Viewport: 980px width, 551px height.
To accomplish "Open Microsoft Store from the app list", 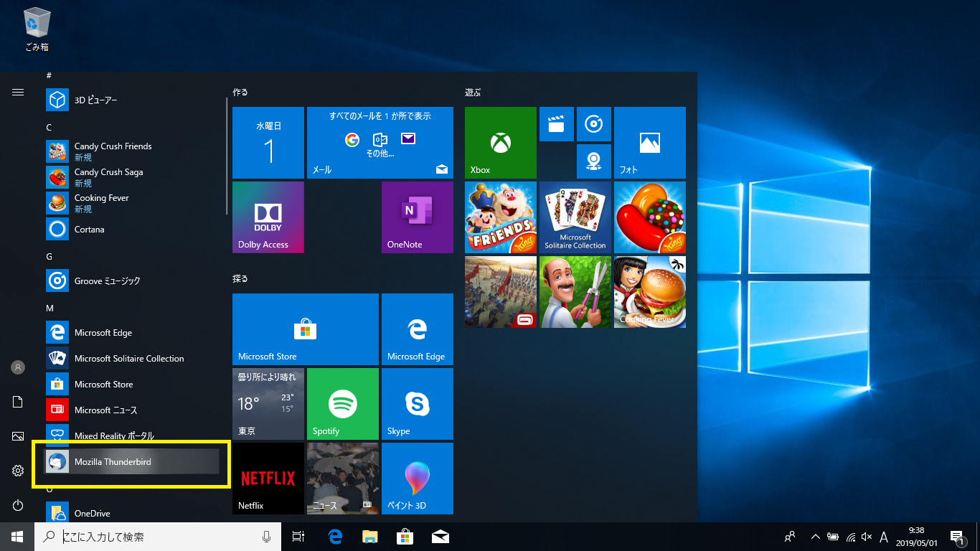I will [133, 384].
